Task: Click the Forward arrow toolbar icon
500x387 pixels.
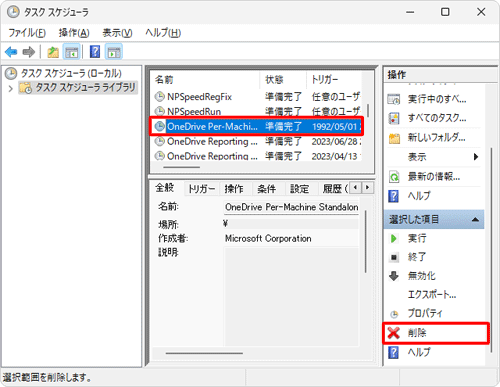Action: click(29, 52)
